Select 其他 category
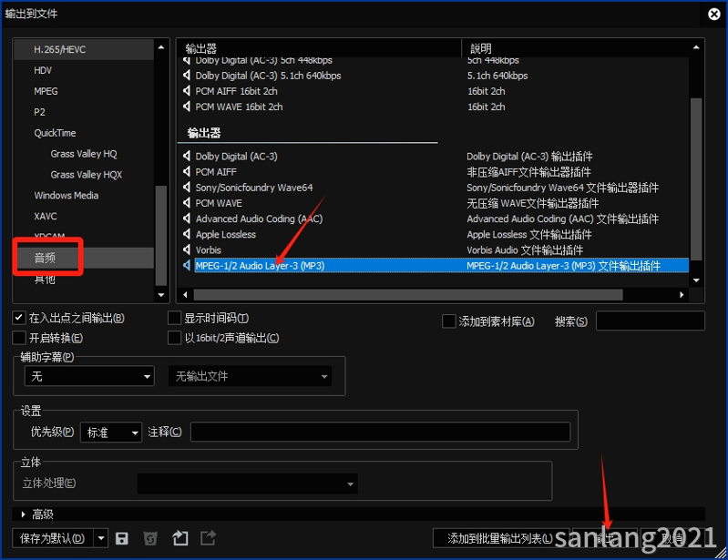Image resolution: width=728 pixels, height=560 pixels. 84,279
